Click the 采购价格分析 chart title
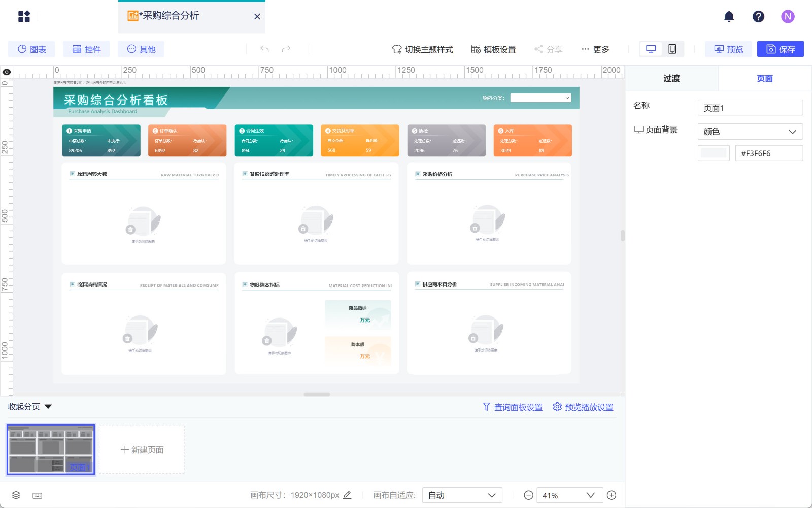The height and width of the screenshot is (508, 812). pyautogui.click(x=437, y=174)
